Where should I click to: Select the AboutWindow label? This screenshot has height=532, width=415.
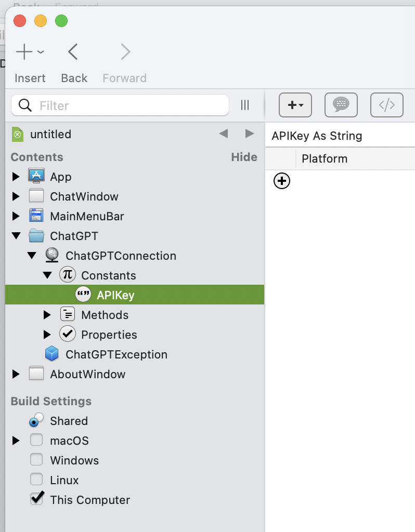[x=87, y=374]
